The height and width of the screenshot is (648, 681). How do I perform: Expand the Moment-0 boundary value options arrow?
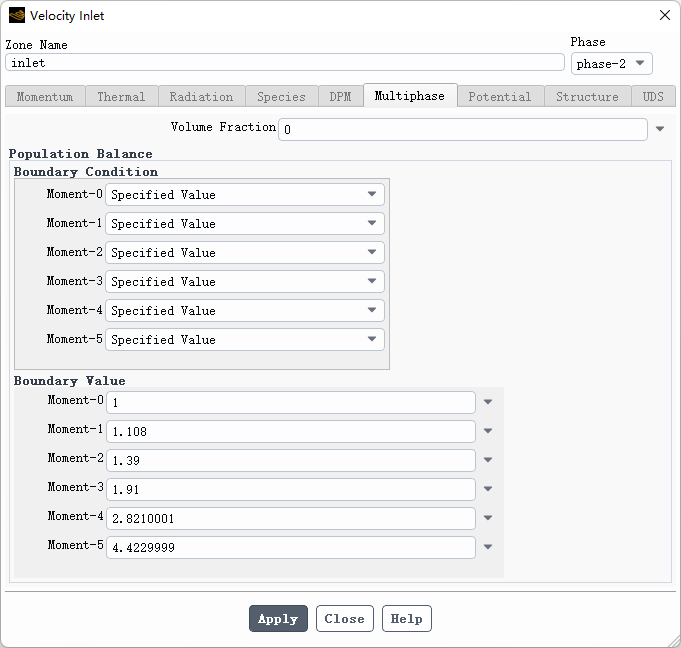tap(488, 402)
